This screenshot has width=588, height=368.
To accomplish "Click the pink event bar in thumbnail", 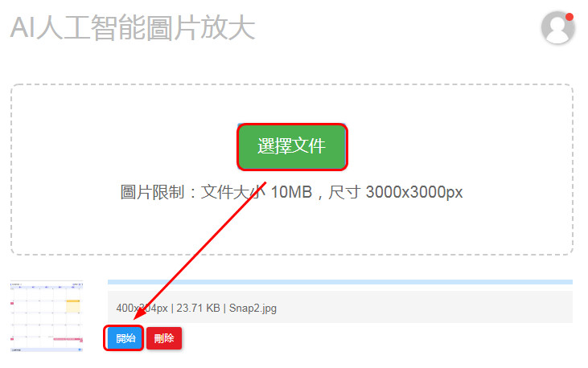I will 68,339.
